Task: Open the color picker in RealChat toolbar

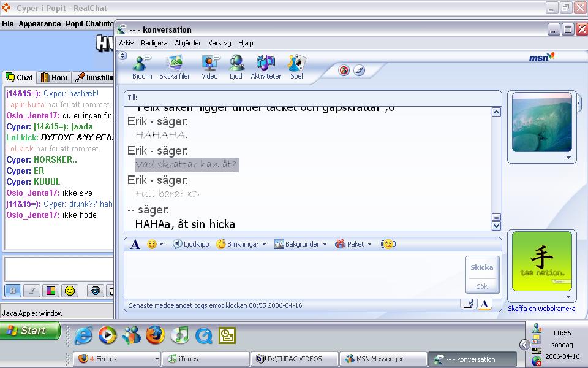Action: pos(51,290)
